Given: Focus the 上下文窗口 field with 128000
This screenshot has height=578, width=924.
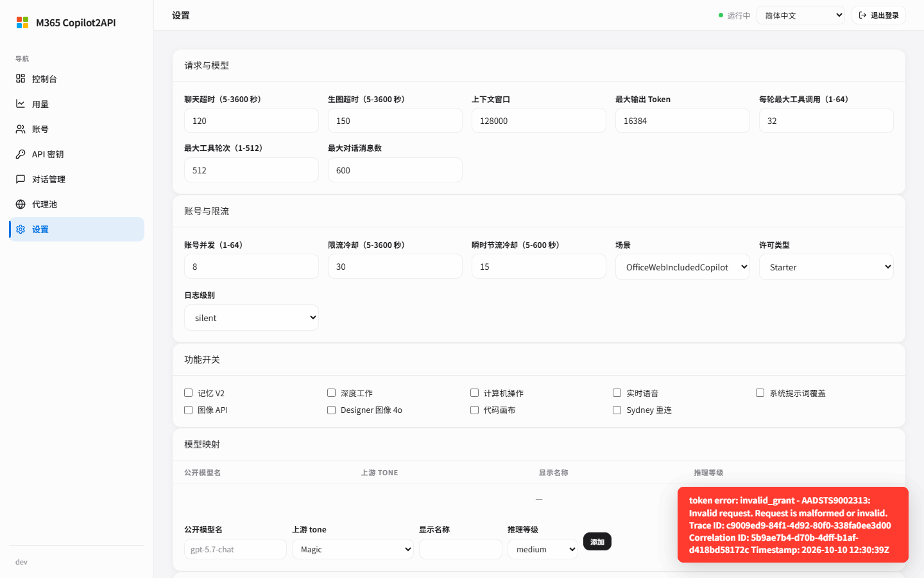Looking at the screenshot, I should 539,121.
